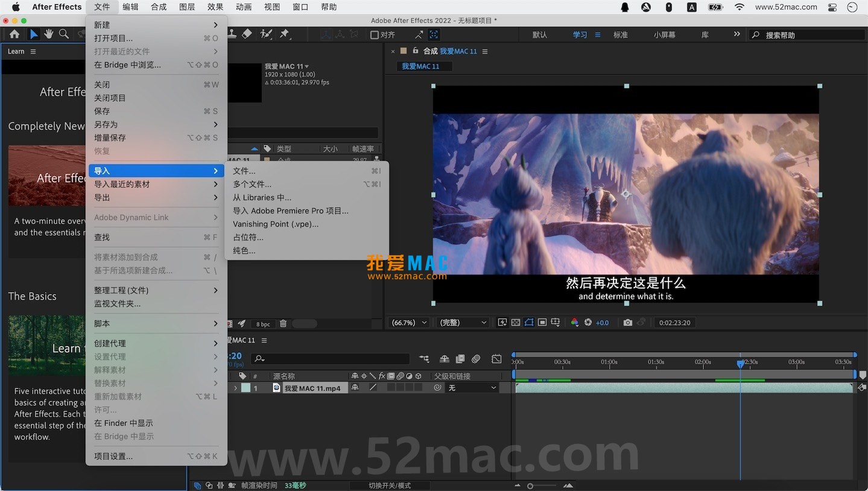Open parent 无 dropdown for layer 1
The height and width of the screenshot is (491, 868).
pos(472,388)
